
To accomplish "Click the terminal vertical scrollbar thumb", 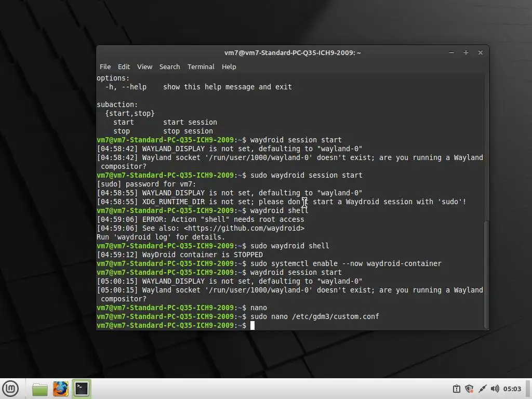I will [486, 274].
